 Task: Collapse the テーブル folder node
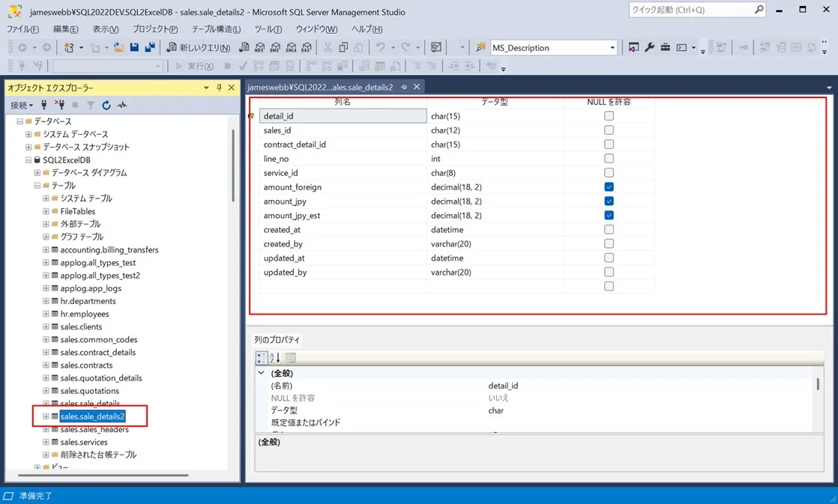(x=37, y=185)
